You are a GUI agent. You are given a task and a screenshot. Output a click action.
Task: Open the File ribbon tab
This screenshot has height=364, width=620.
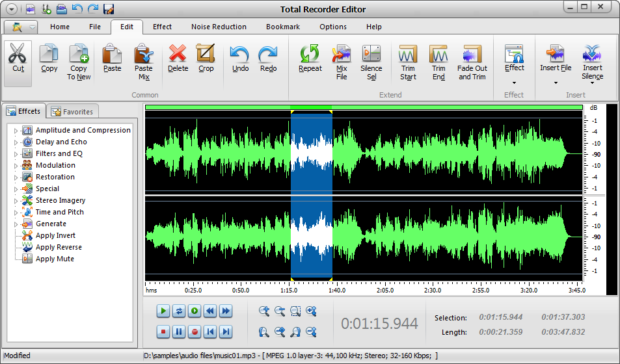tap(95, 27)
